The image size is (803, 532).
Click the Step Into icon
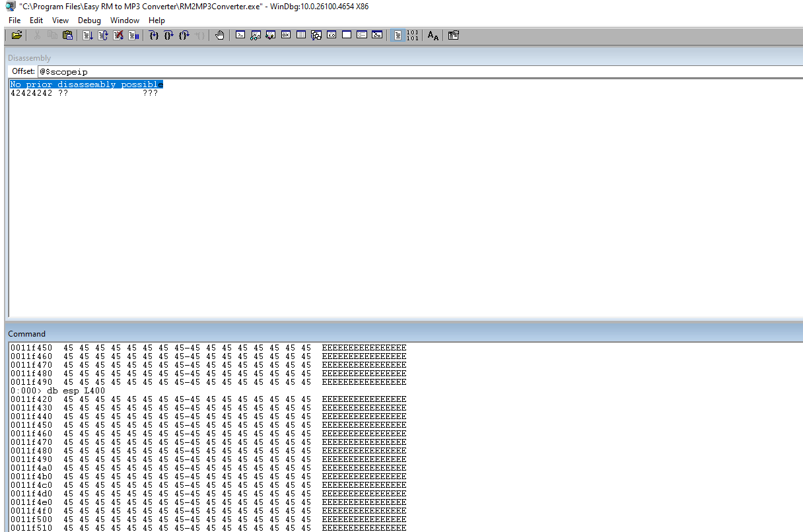(154, 36)
